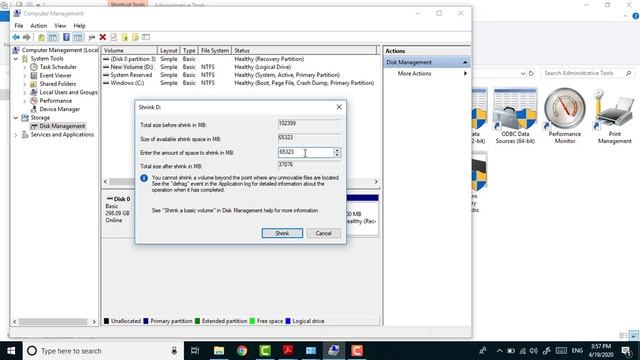
Task: Toggle Show/Hide Console Tree toolbar icon
Action: [53, 38]
